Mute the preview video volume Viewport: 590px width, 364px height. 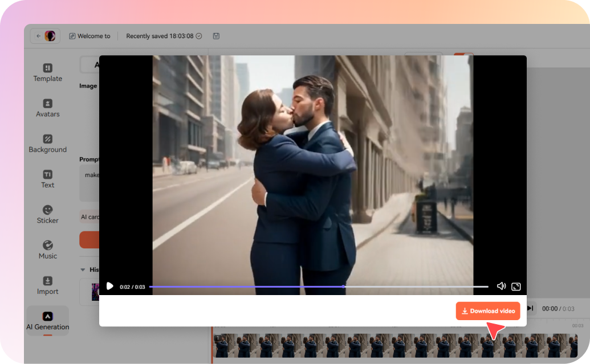(501, 287)
